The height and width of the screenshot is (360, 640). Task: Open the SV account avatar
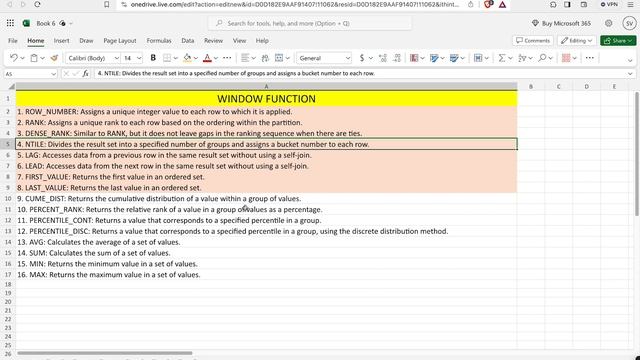(629, 23)
